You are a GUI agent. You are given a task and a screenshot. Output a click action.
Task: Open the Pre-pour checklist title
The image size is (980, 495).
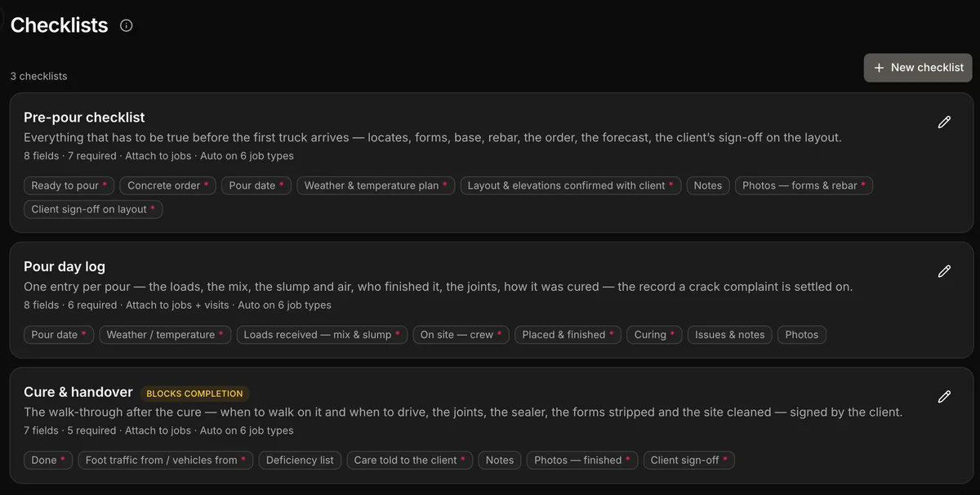tap(84, 118)
